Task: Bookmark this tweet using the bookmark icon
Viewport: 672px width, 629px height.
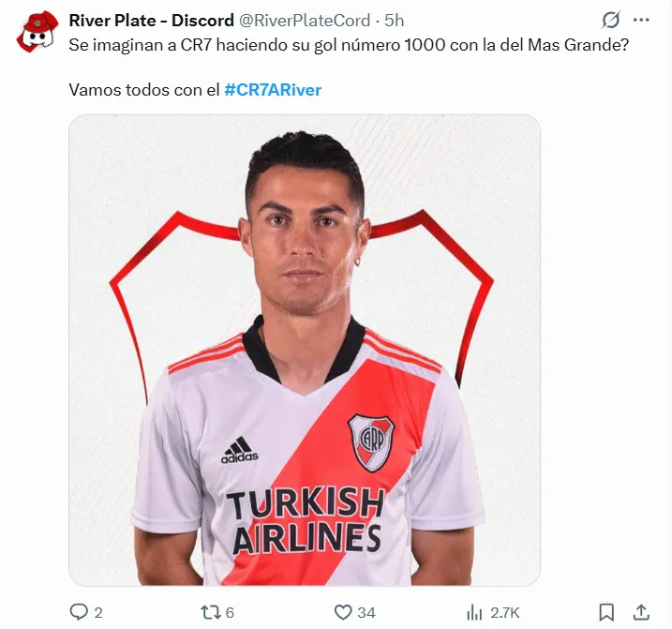Action: (606, 612)
